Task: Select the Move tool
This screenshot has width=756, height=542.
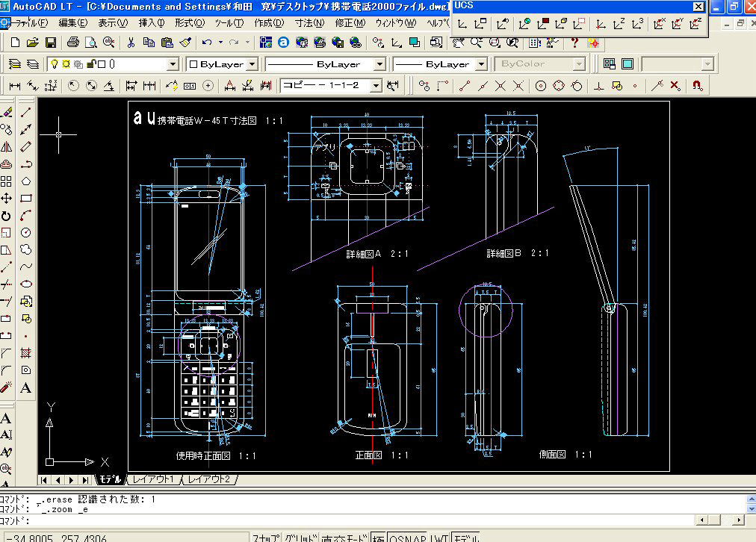Action: point(6,199)
